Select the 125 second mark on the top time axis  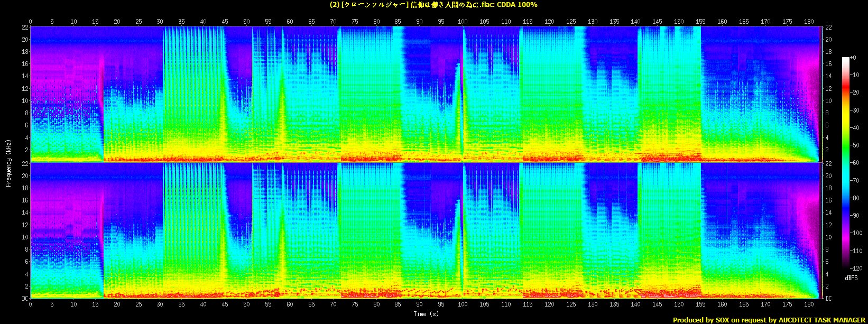571,21
